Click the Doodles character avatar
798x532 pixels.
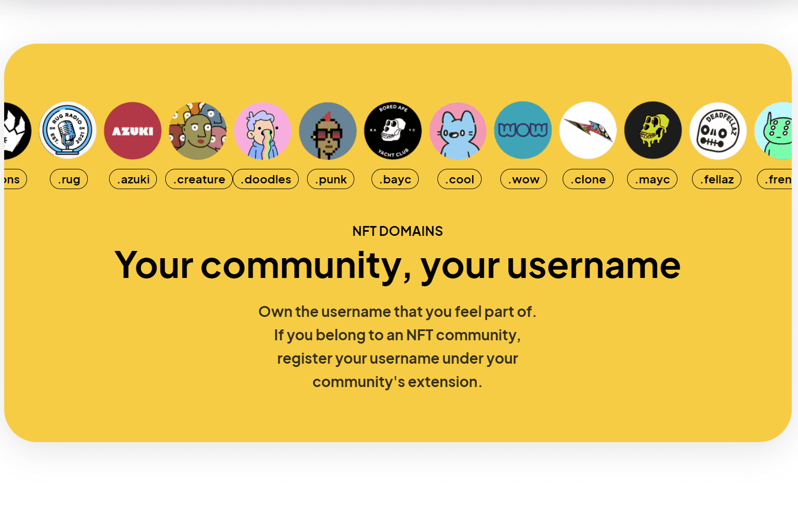(x=263, y=130)
